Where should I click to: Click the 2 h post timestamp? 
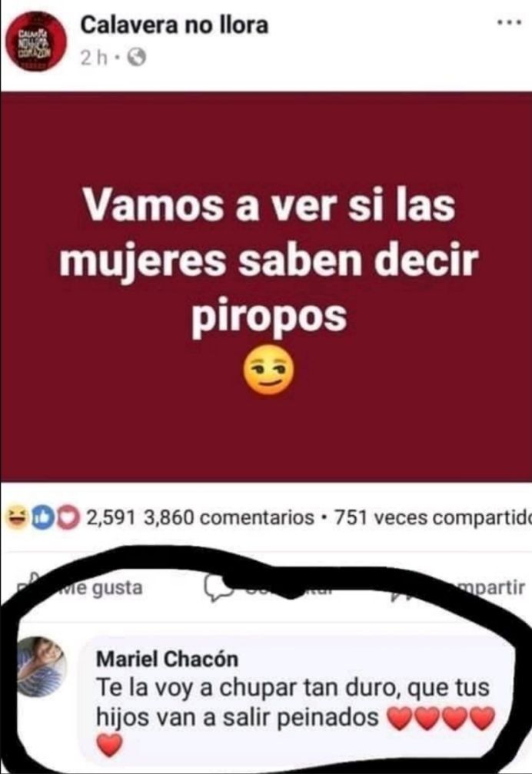[93, 58]
